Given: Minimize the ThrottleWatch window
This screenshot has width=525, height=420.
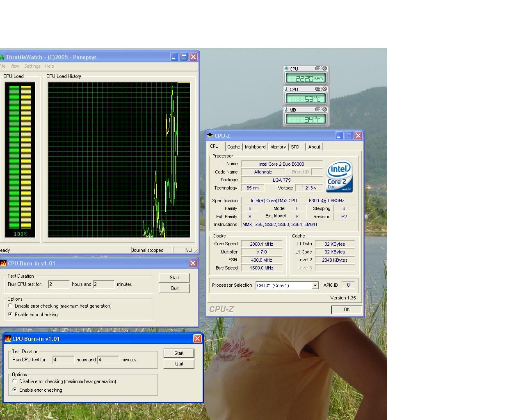Looking at the screenshot, I should (174, 57).
